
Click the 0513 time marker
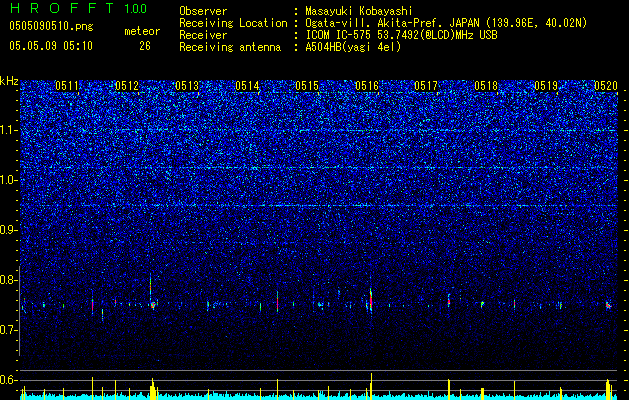(187, 86)
